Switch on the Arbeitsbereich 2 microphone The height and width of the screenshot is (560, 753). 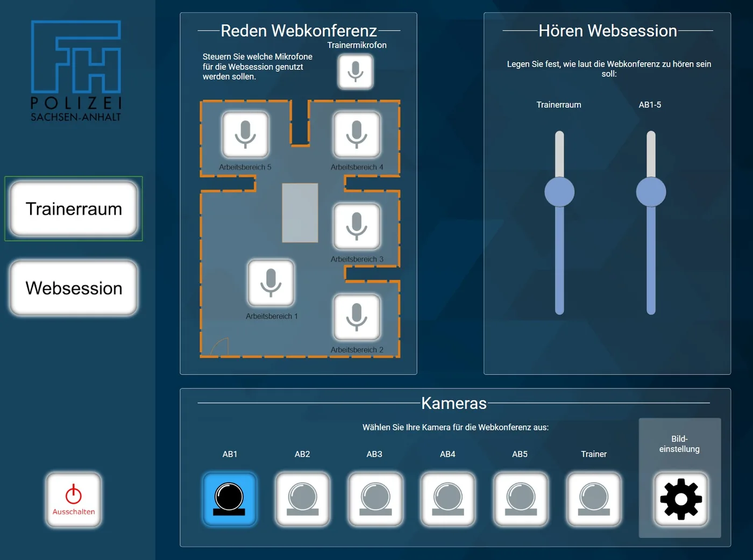click(x=357, y=317)
